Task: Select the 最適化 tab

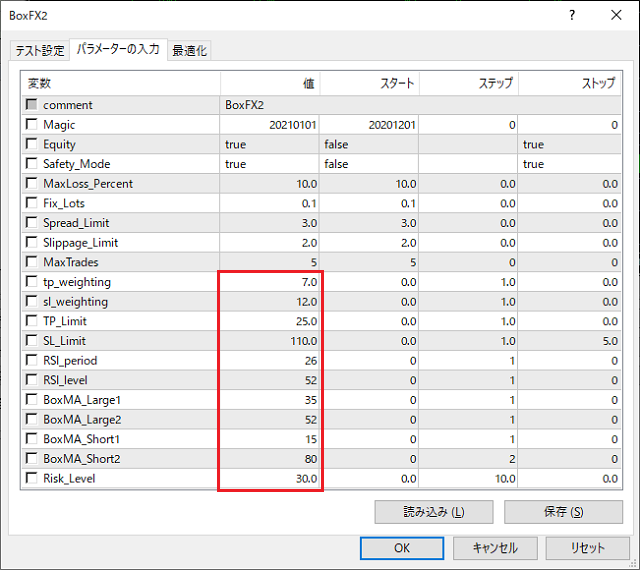Action: [x=189, y=51]
